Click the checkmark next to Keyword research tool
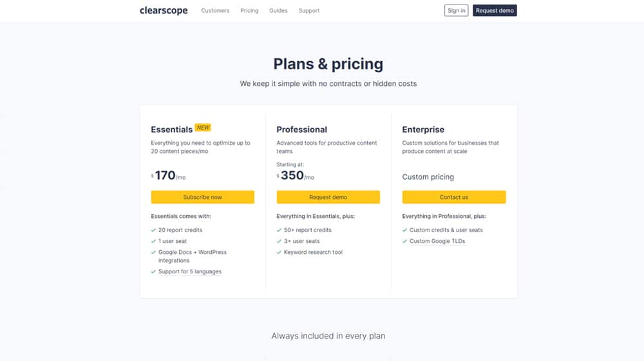This screenshot has width=644, height=361. coord(279,253)
